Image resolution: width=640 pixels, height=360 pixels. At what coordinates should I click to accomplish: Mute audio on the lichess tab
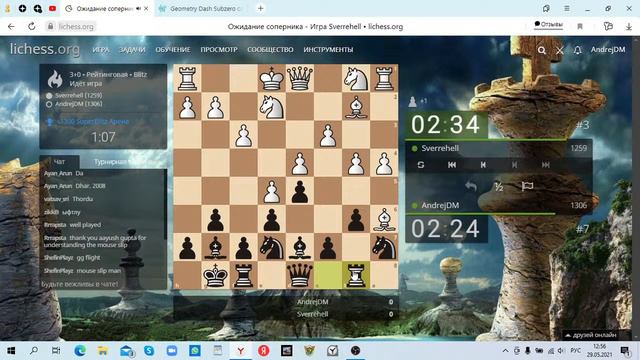(138, 9)
